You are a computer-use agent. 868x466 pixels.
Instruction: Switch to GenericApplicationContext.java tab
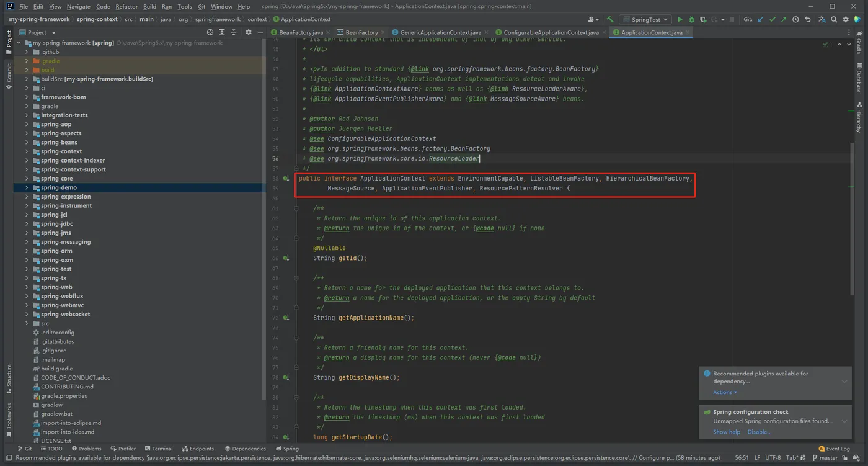441,32
